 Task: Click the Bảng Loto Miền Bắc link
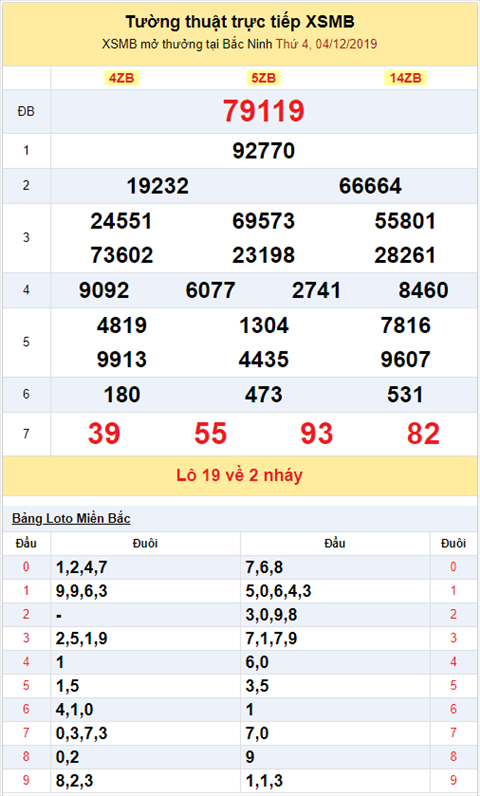coord(71,518)
